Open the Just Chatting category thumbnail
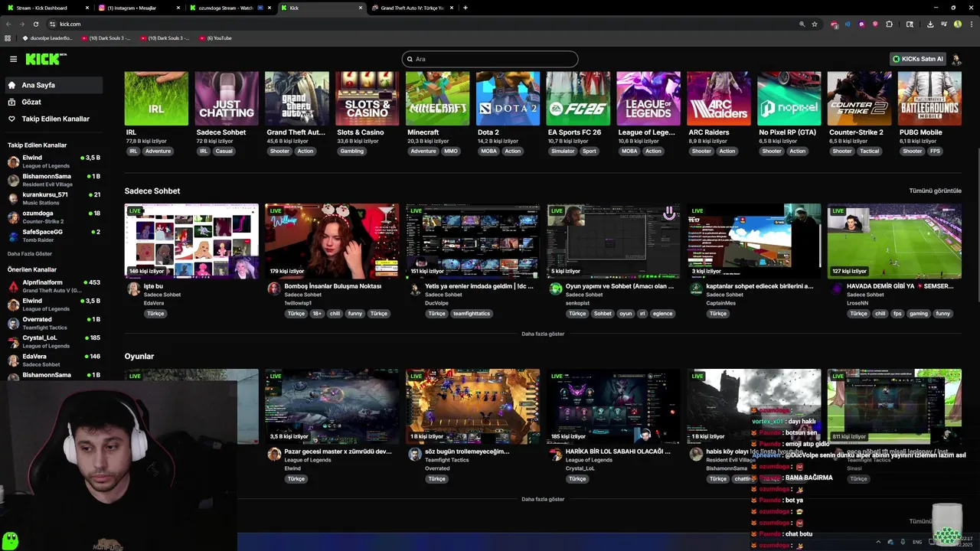 (227, 99)
